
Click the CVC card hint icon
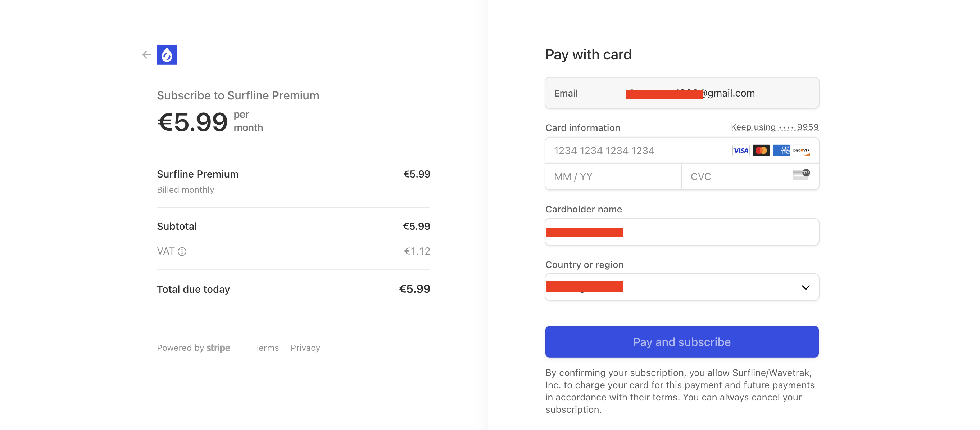pos(801,175)
